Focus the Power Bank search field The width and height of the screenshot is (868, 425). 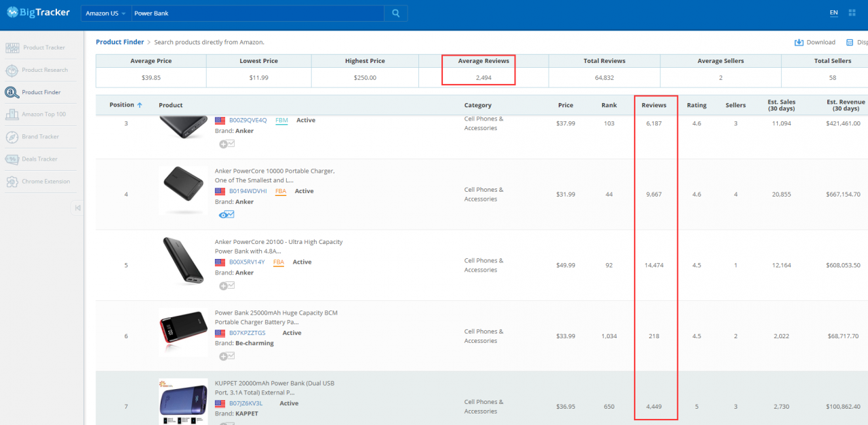257,14
